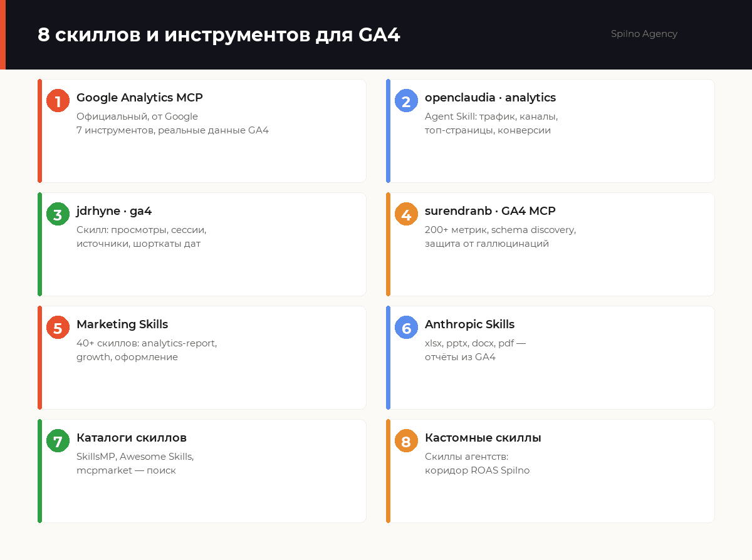Click 'growth, оформление' line
The width and height of the screenshot is (752, 560).
(x=127, y=357)
